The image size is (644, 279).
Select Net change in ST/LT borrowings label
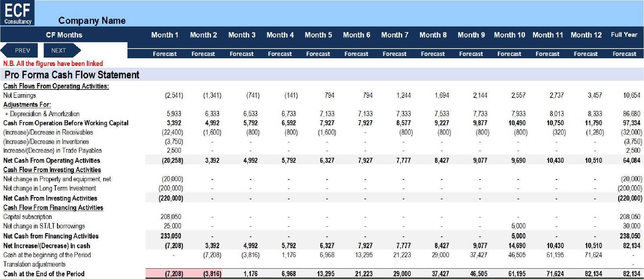[x=44, y=226]
